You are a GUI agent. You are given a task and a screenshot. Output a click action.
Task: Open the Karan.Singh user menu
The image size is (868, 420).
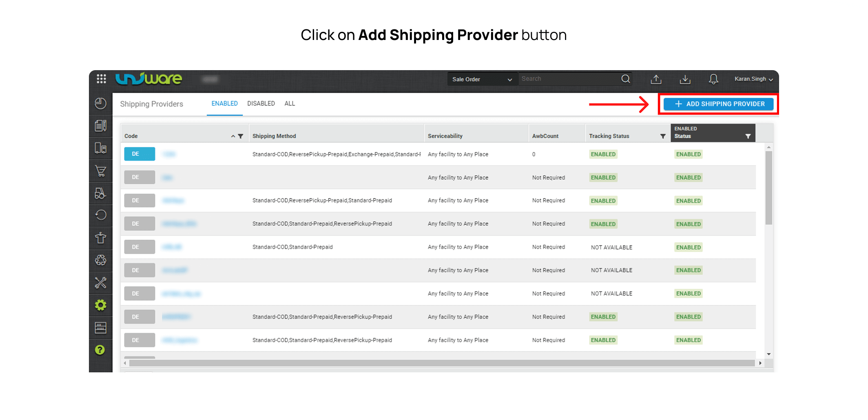(753, 79)
